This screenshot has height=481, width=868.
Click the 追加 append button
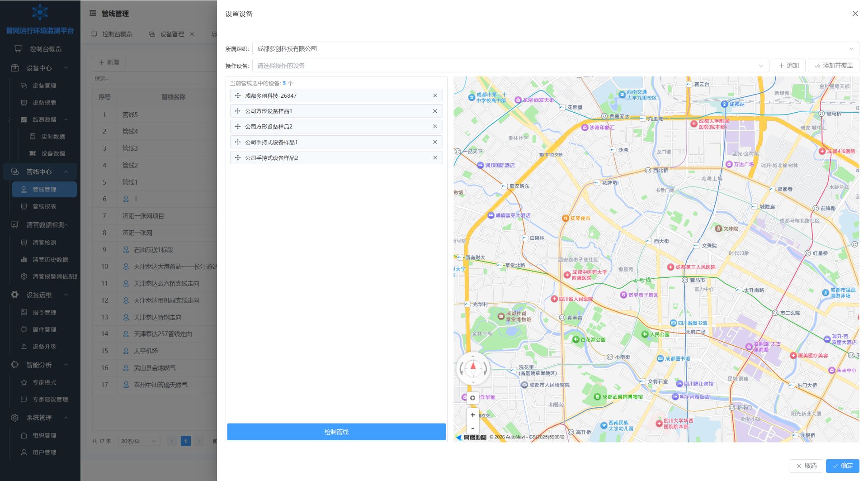[788, 66]
